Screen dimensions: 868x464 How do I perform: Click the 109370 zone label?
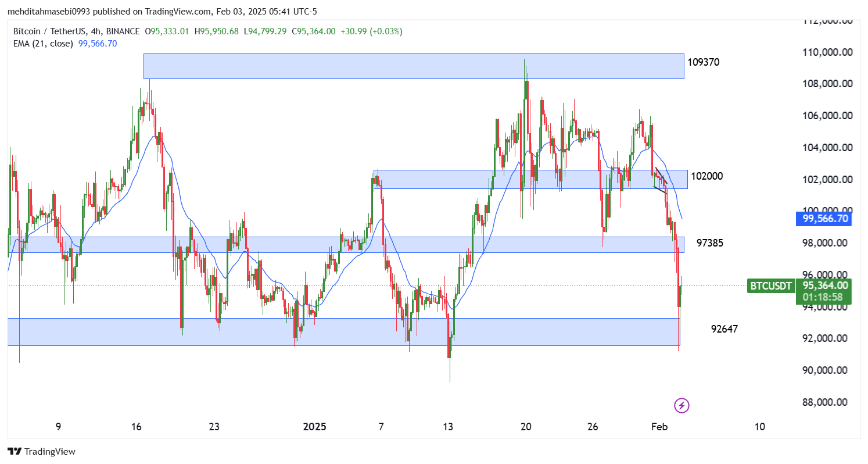703,62
